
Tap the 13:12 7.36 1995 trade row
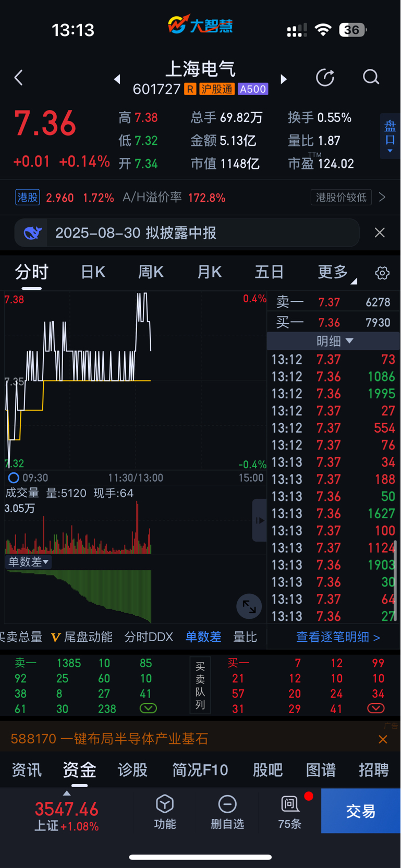(x=333, y=394)
